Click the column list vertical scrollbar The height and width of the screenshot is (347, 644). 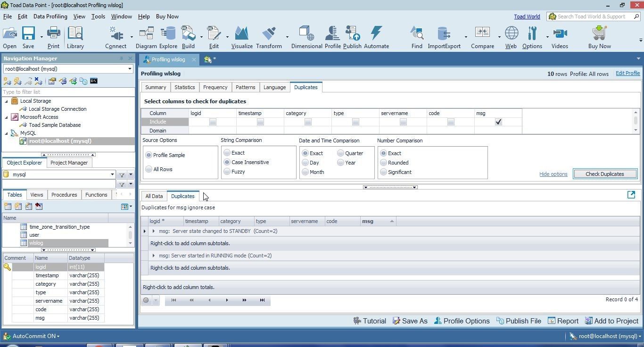636,121
